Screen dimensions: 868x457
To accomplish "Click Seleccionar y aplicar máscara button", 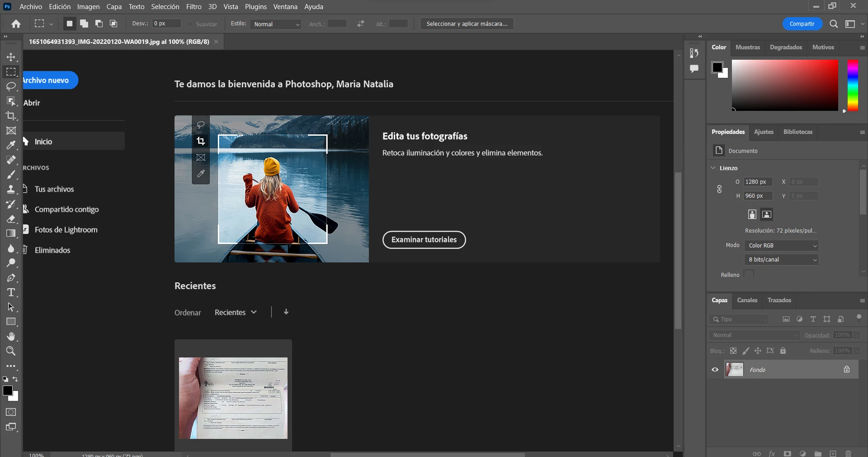I will click(x=467, y=24).
